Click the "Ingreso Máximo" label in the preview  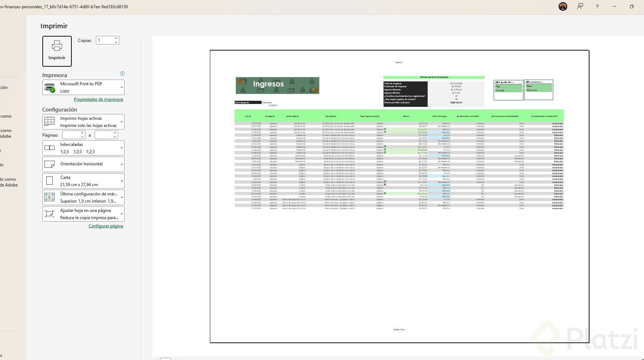pos(392,90)
